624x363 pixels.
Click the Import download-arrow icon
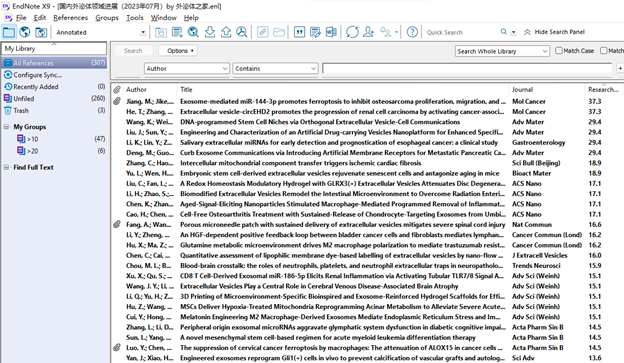pyautogui.click(x=210, y=32)
